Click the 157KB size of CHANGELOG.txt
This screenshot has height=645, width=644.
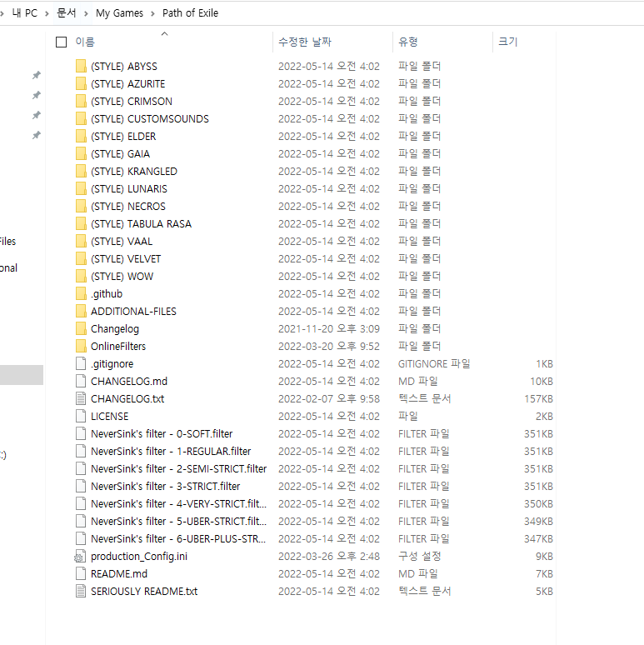point(538,399)
